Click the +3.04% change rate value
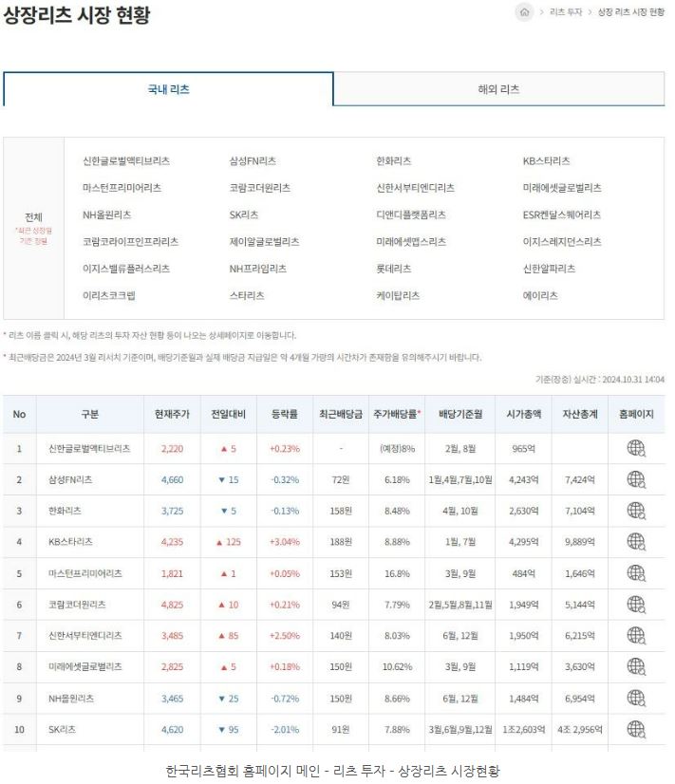This screenshot has width=675, height=784. (x=285, y=542)
